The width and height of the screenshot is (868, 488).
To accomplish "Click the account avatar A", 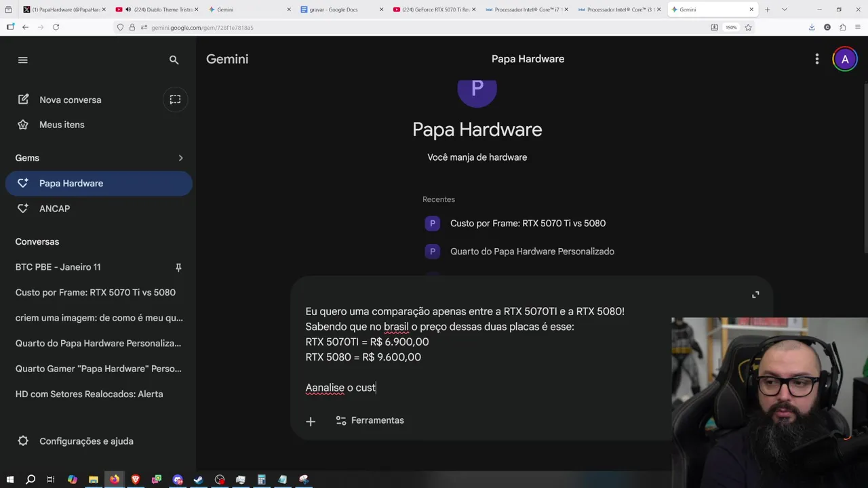I will (x=845, y=59).
